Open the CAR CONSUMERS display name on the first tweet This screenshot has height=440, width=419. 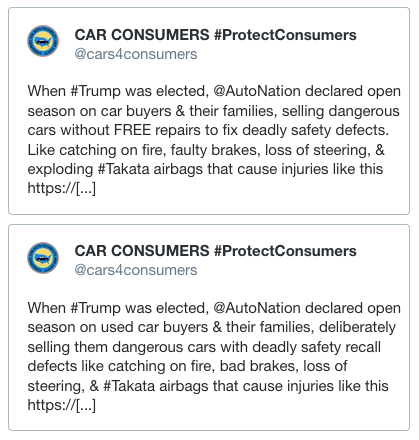pos(142,35)
